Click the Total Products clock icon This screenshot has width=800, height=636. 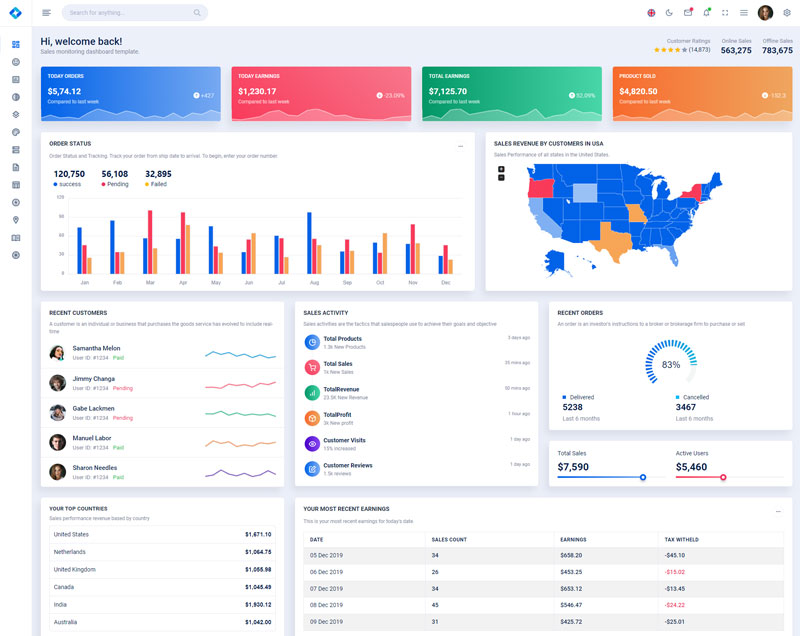[x=312, y=342]
